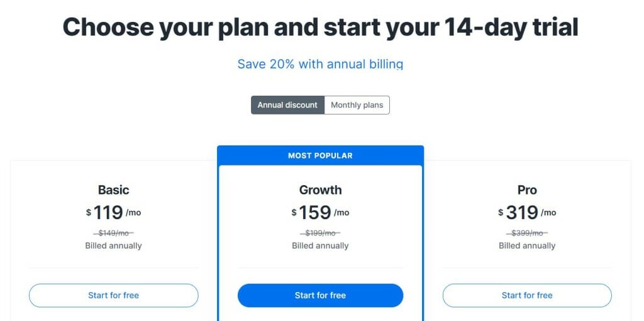Click the 14-day trial page heading
This screenshot has width=644, height=321.
(x=320, y=28)
